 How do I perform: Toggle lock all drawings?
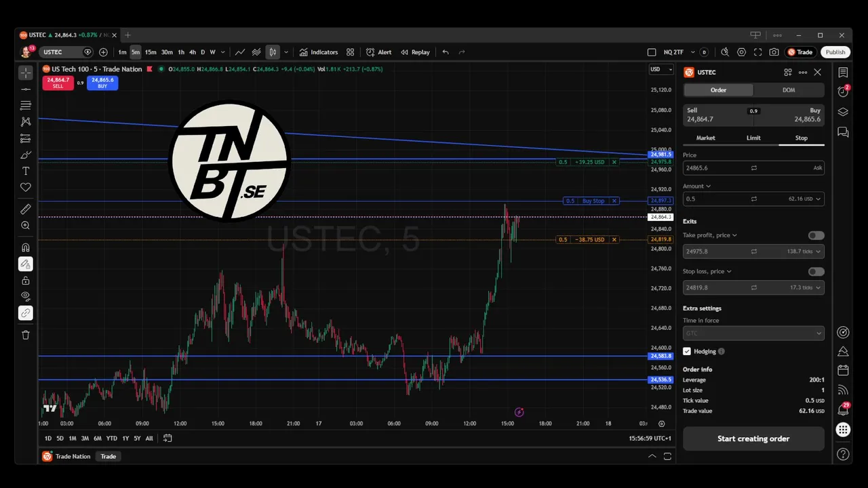26,280
